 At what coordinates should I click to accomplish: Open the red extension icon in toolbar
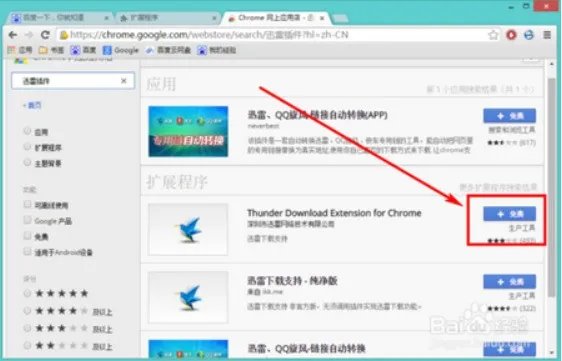point(511,35)
